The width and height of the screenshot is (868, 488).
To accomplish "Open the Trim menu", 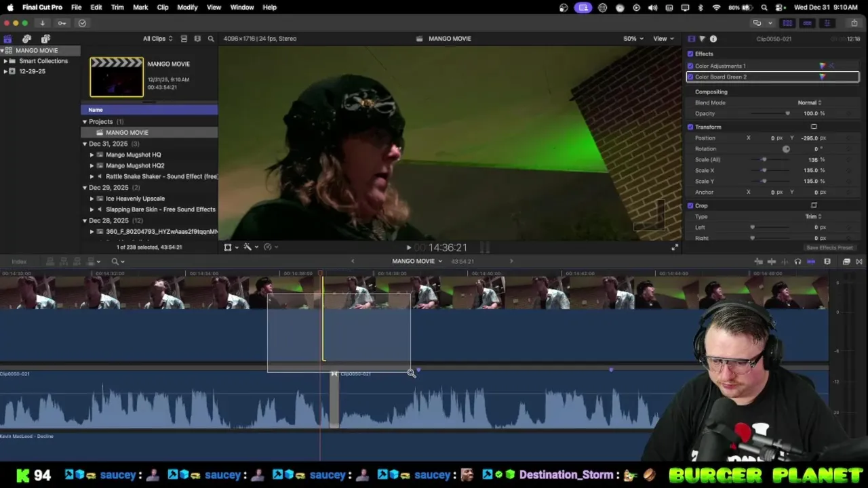I will coord(117,7).
